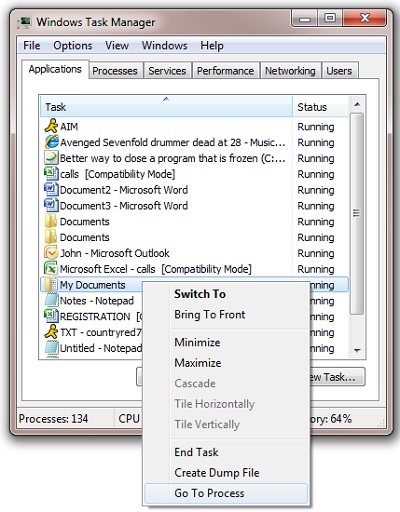Click the AIM row Running status

coord(316,127)
